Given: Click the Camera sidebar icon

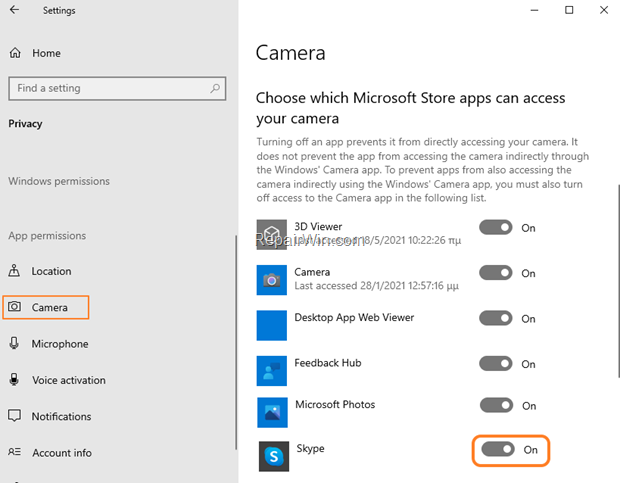Looking at the screenshot, I should click(15, 307).
